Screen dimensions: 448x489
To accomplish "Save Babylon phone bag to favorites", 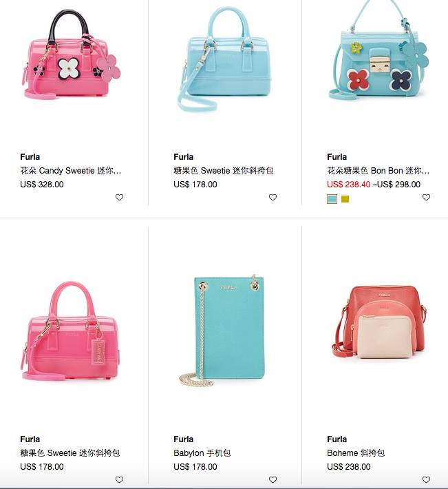I will pos(273,479).
